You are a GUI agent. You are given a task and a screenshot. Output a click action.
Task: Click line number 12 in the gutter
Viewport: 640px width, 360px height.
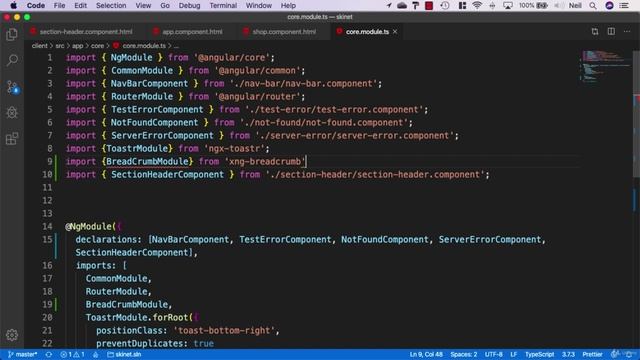(47, 200)
